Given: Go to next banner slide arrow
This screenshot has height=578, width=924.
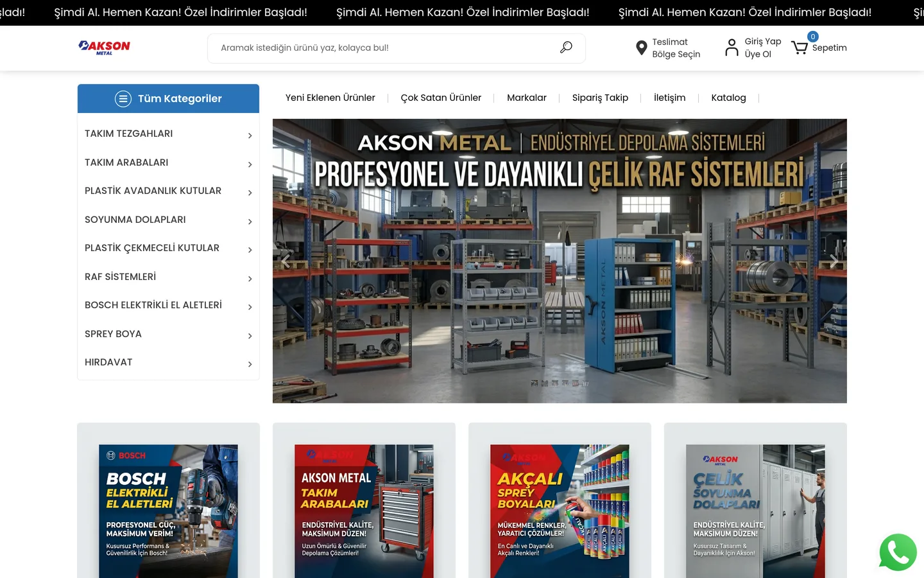Looking at the screenshot, I should tap(834, 261).
